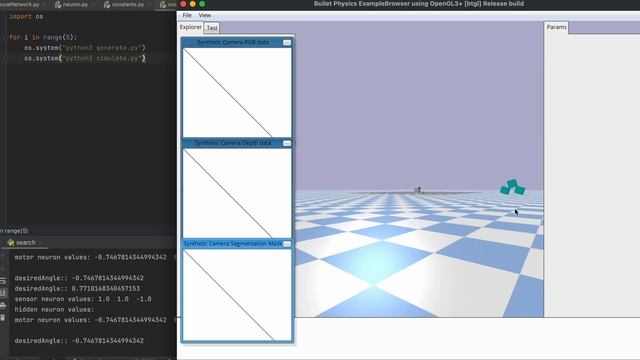The width and height of the screenshot is (640, 360).
Task: Click the Synthetic Camera RGB data preview
Action: pyautogui.click(x=237, y=93)
